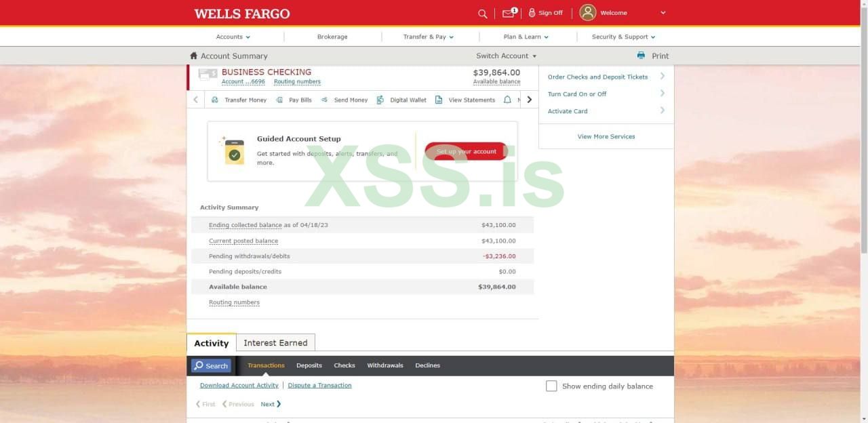Click the Digital Wallet icon
This screenshot has width=868, height=423.
pos(380,100)
